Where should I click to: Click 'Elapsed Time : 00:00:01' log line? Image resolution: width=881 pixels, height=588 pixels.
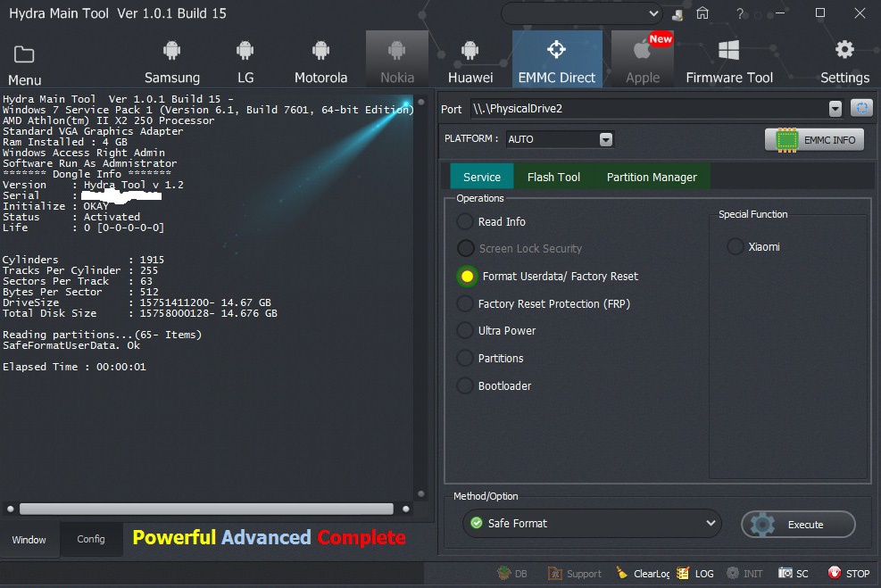point(74,367)
